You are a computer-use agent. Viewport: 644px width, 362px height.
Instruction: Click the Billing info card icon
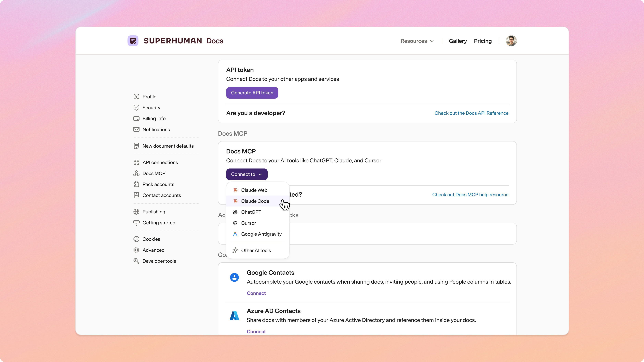click(136, 118)
